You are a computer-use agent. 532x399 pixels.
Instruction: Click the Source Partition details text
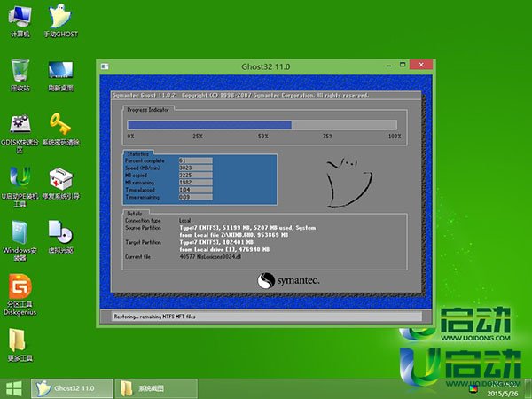tap(247, 231)
